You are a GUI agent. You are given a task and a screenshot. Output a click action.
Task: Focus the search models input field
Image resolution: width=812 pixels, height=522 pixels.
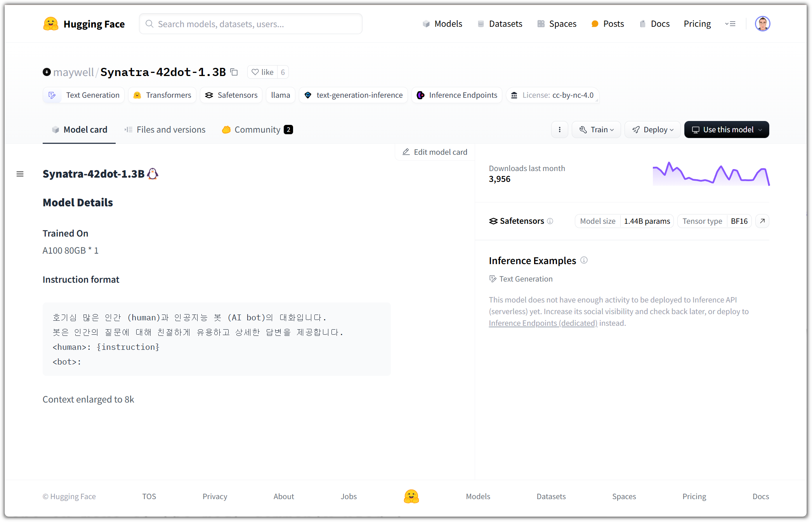251,24
